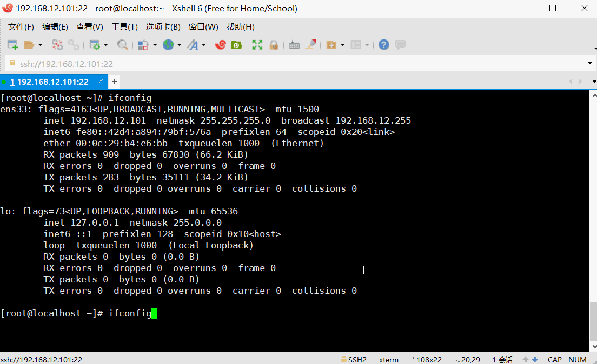Open a new tab with the plus button

coord(114,82)
